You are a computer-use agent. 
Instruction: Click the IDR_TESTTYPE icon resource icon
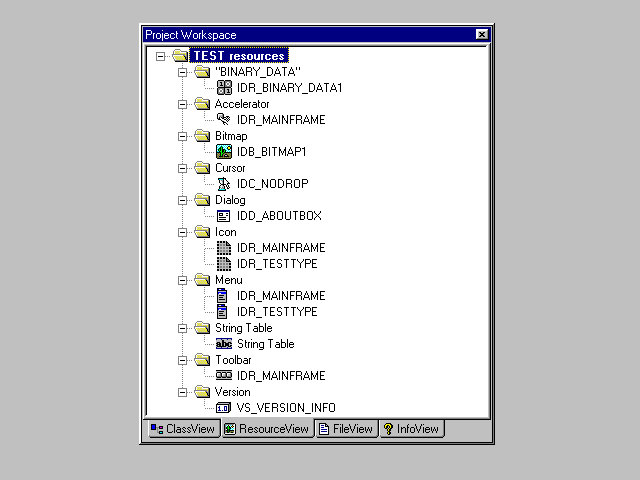tap(224, 264)
